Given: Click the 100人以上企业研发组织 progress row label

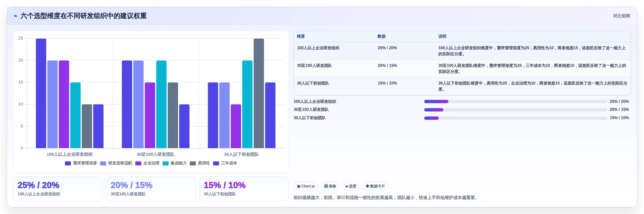Looking at the screenshot, I should 315,102.
